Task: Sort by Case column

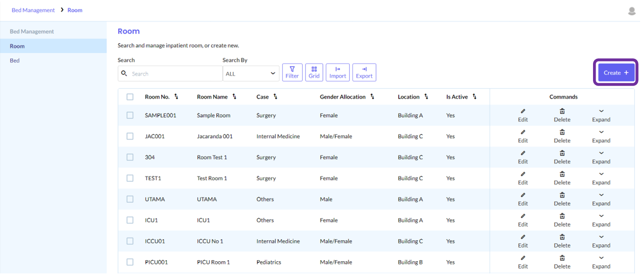Action: pos(275,97)
